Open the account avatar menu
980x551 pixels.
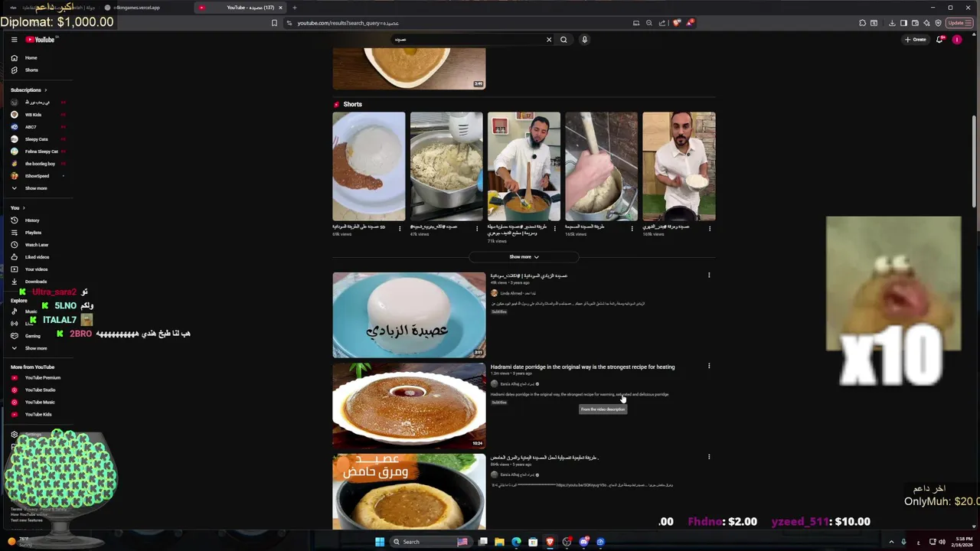click(957, 40)
